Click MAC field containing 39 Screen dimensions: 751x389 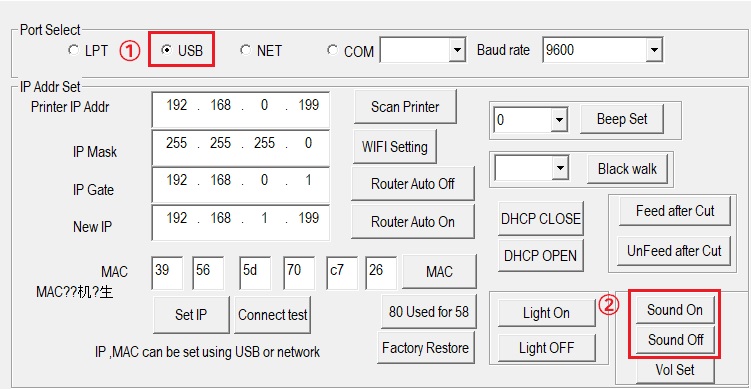[167, 273]
